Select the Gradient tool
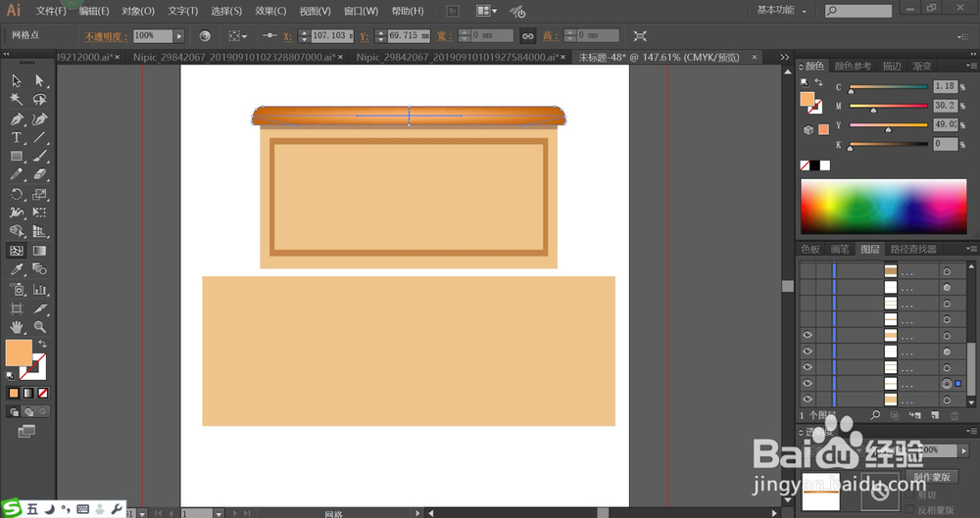 [39, 251]
